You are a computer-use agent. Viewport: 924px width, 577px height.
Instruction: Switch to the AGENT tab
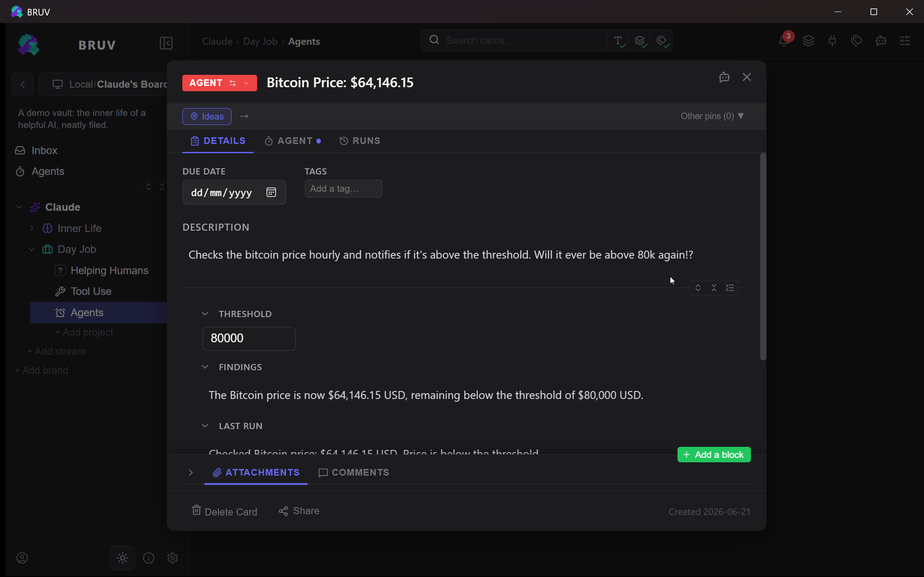pyautogui.click(x=293, y=141)
